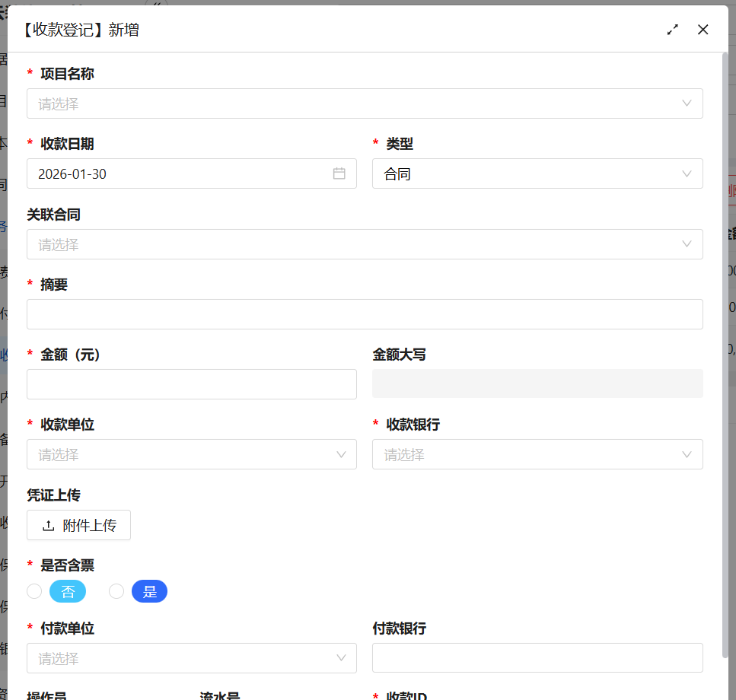Expand dialog using the fullscreen arrows icon
Image resolution: width=736 pixels, height=700 pixels.
[x=672, y=30]
